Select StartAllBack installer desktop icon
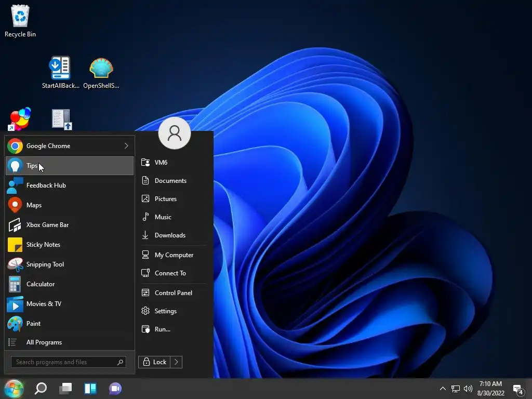 click(60, 72)
